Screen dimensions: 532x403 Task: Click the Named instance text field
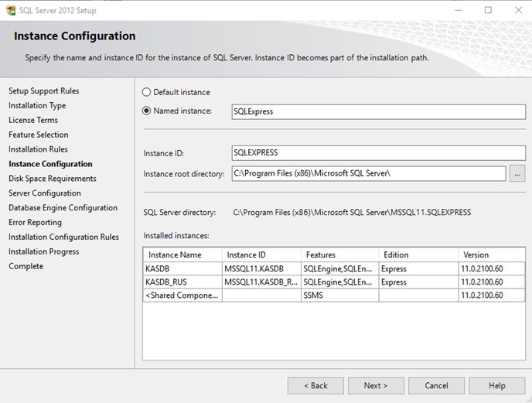click(x=379, y=111)
